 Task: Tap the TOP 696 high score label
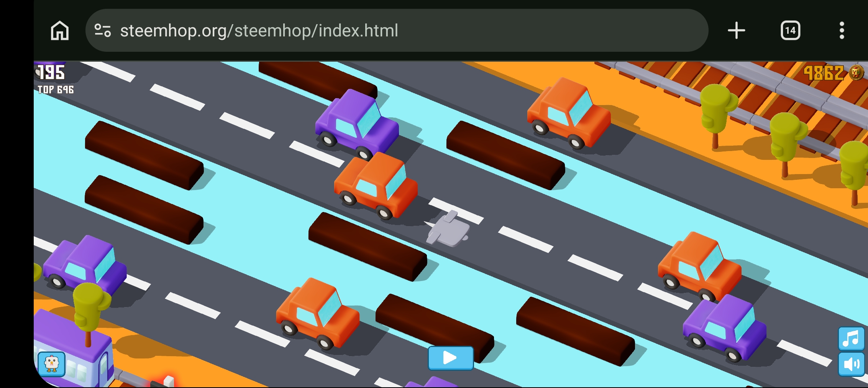pyautogui.click(x=56, y=90)
